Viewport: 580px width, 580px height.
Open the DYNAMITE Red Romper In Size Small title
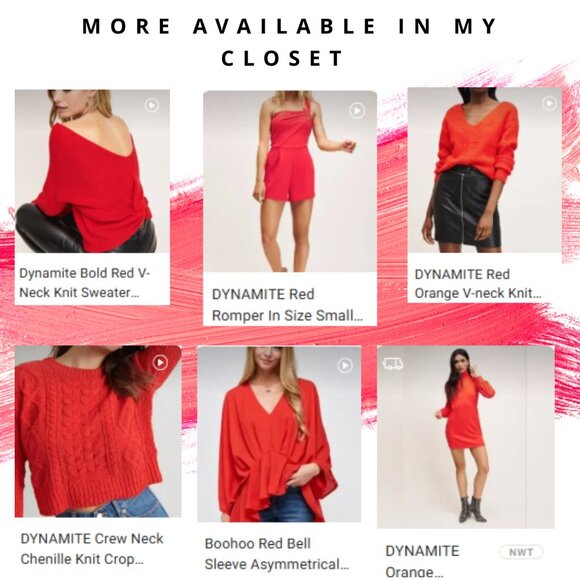[x=287, y=305]
